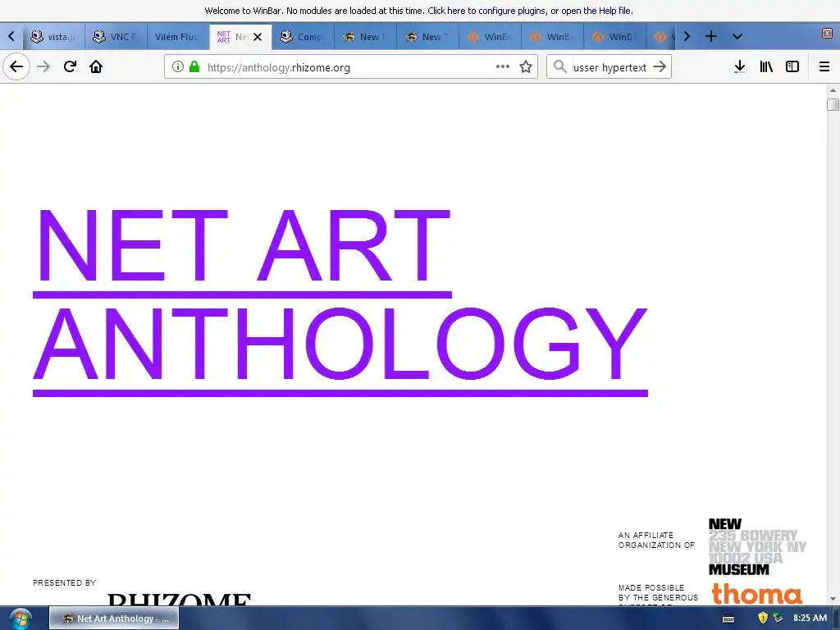This screenshot has height=630, width=840.
Task: Switch to the Comp tab
Action: pos(303,36)
